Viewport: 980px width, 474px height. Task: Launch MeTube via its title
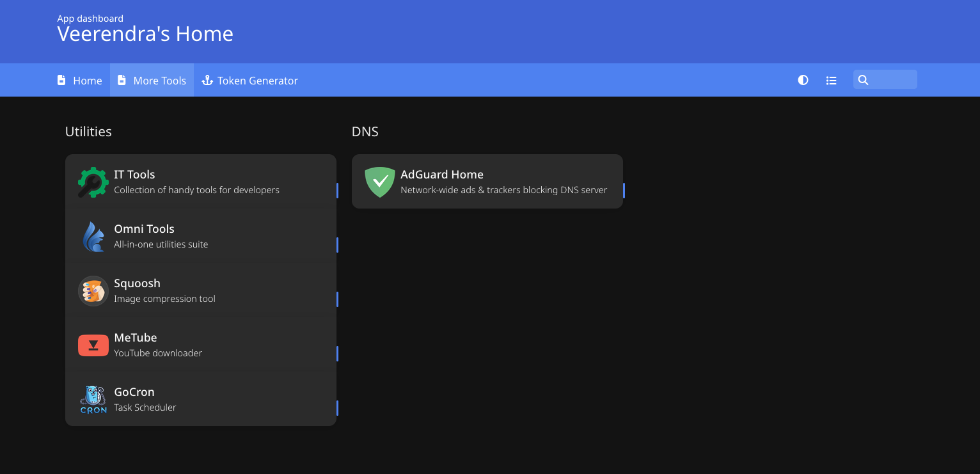(x=135, y=338)
